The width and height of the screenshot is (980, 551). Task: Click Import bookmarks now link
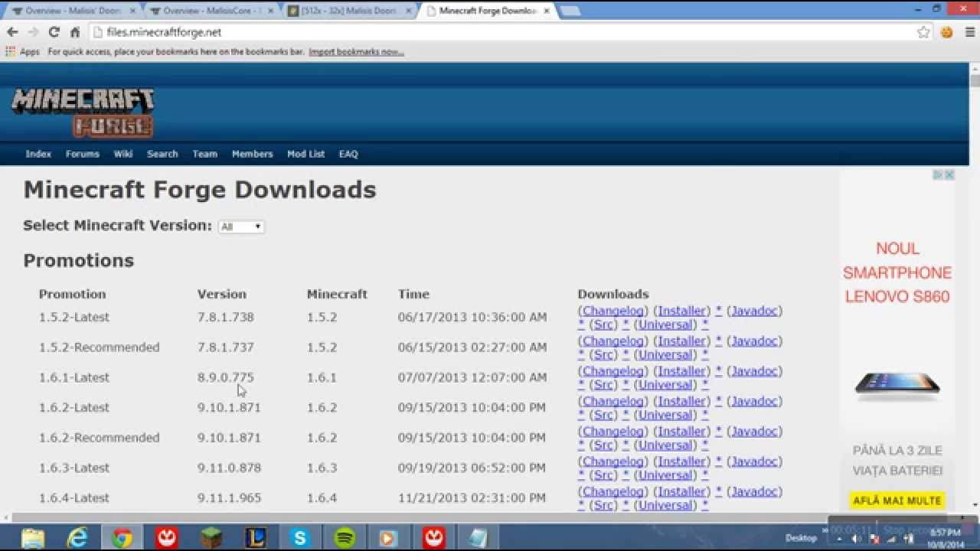(x=357, y=52)
